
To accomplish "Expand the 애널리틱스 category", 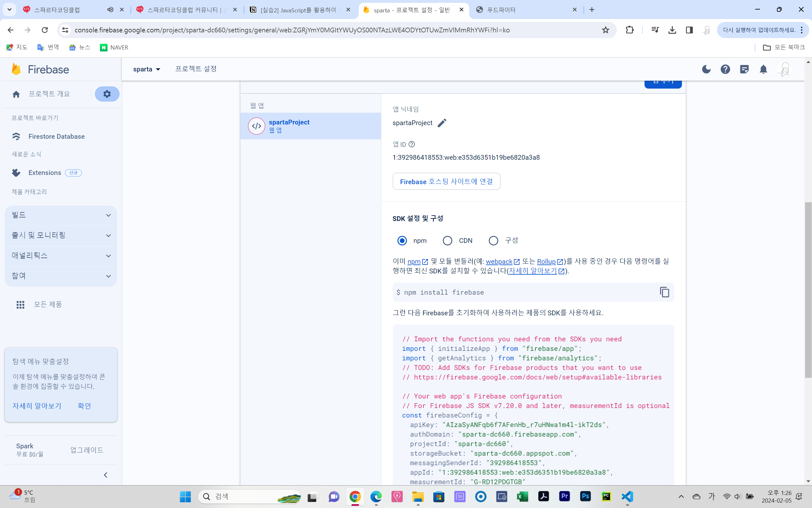I will (61, 256).
